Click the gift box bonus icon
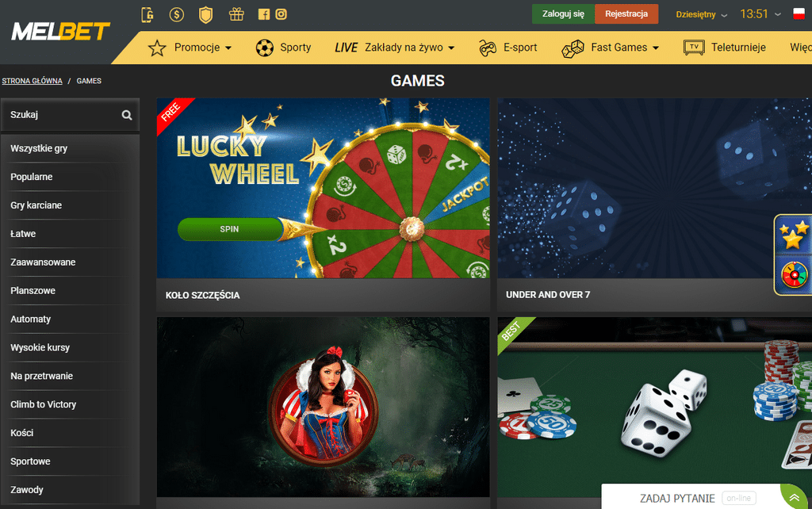Image resolution: width=812 pixels, height=509 pixels. (x=236, y=14)
